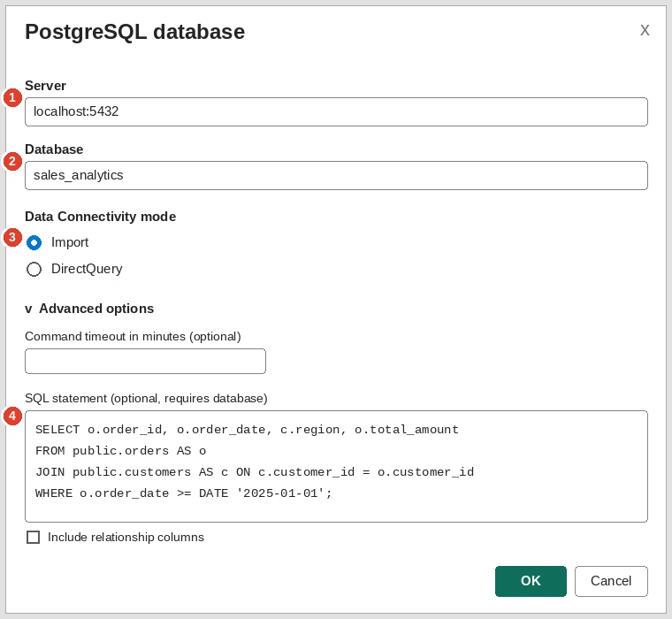Collapse Advanced options via the chevron
672x619 pixels.
click(28, 309)
